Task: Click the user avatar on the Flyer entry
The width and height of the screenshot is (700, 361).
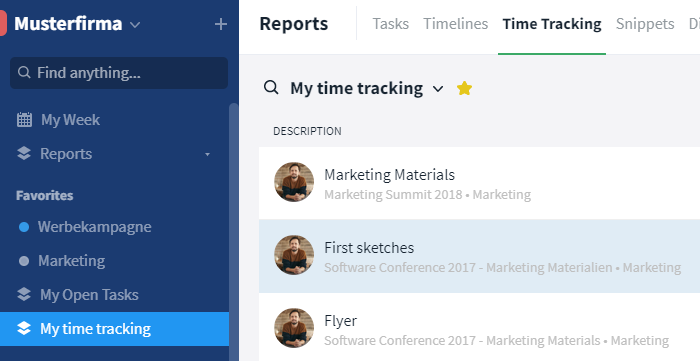Action: point(294,328)
